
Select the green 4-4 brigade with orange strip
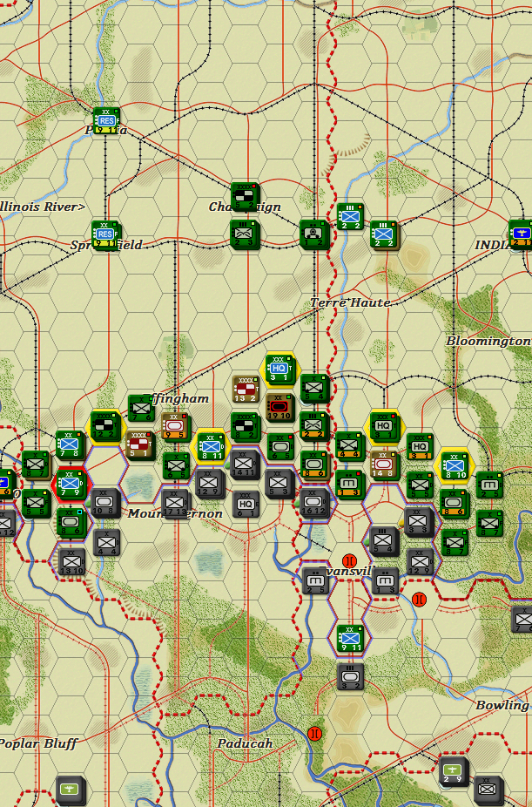coord(349,445)
